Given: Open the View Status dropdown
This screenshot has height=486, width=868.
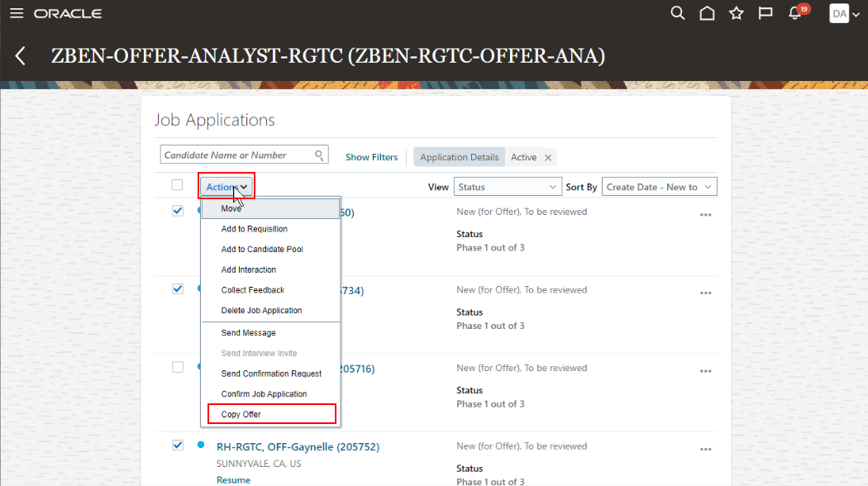Looking at the screenshot, I should (x=508, y=187).
